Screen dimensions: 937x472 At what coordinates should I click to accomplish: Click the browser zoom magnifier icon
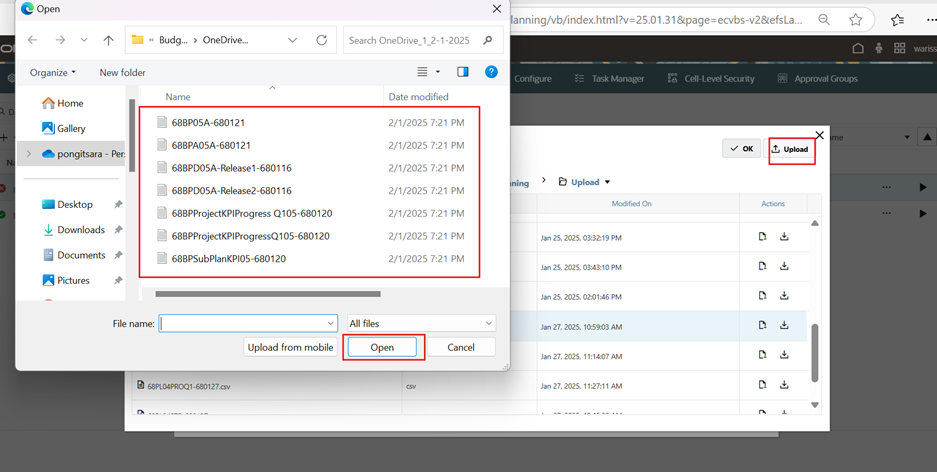point(824,19)
